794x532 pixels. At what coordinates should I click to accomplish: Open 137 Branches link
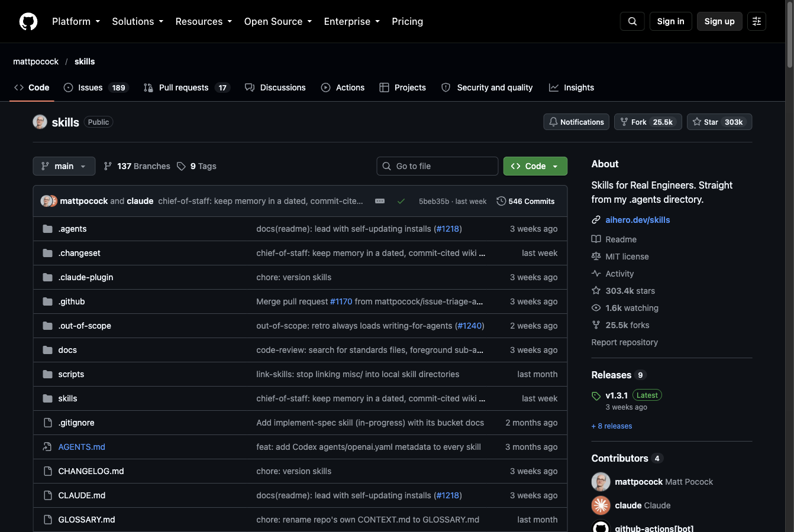137,166
